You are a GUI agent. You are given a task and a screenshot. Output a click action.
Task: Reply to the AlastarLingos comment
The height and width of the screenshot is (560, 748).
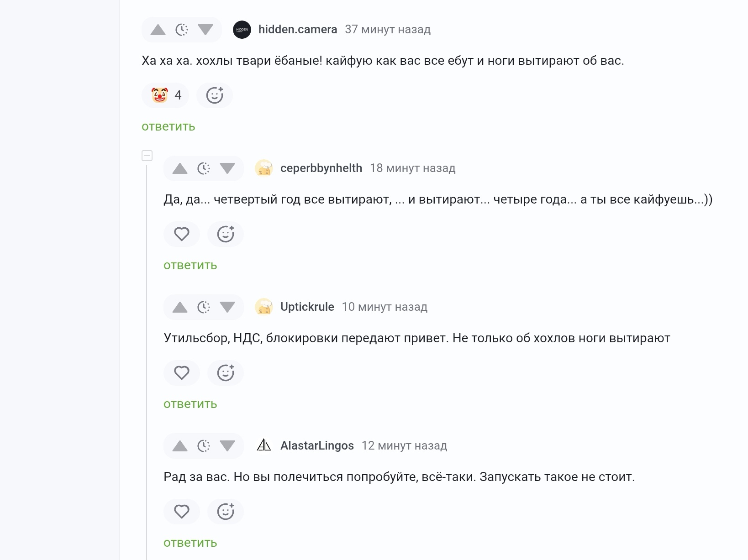coord(190,543)
